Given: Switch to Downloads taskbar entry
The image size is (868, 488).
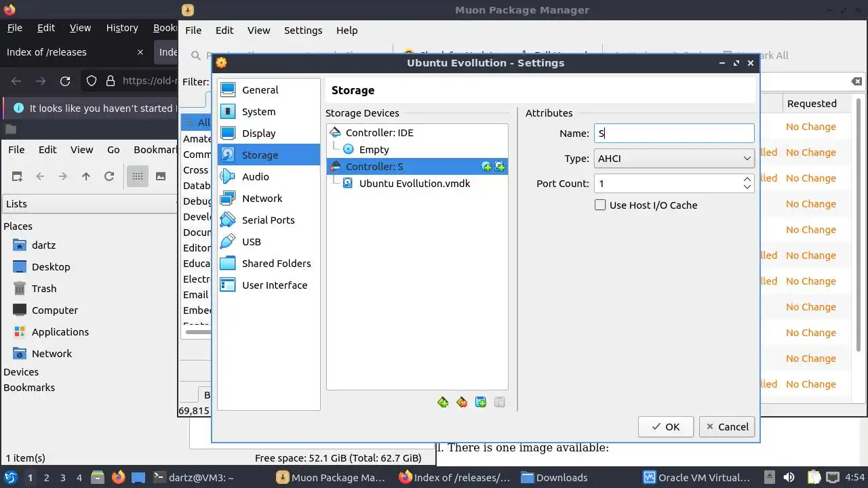Looking at the screenshot, I should [x=554, y=478].
